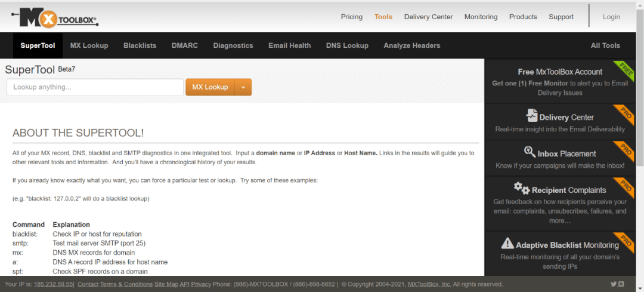Expand the MX Lookup dropdown arrow
The image size is (644, 292).
coord(243,87)
